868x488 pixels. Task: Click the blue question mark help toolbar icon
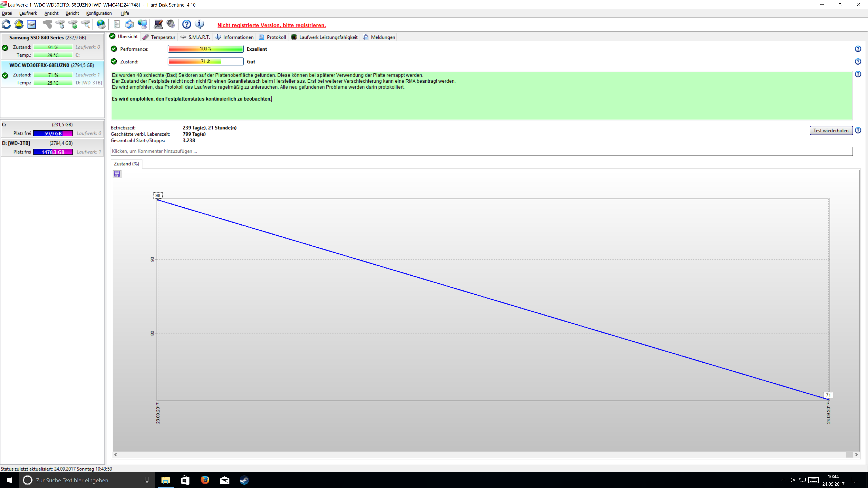[186, 24]
